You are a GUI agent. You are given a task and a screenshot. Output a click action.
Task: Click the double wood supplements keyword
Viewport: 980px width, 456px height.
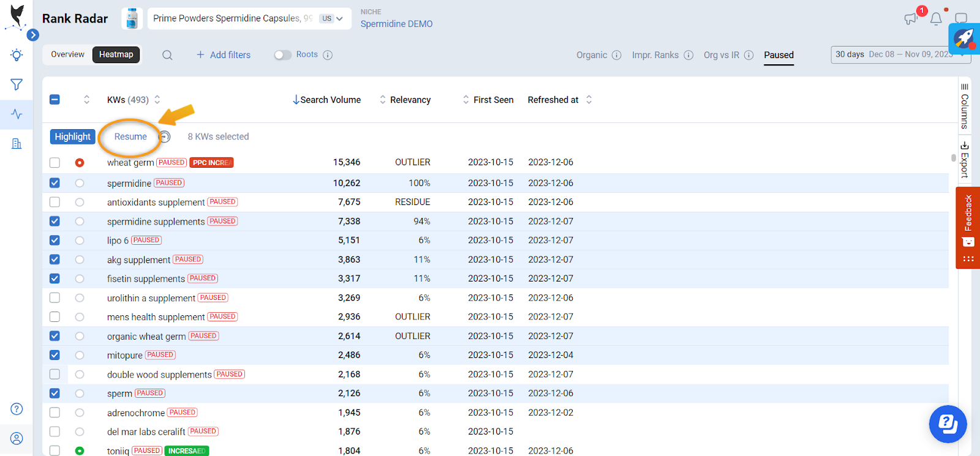[x=159, y=375]
